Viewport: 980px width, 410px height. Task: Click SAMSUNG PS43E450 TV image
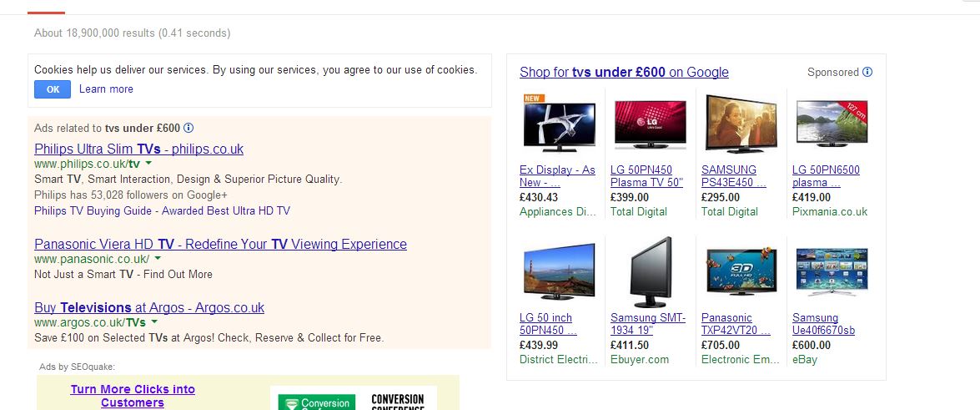point(741,124)
